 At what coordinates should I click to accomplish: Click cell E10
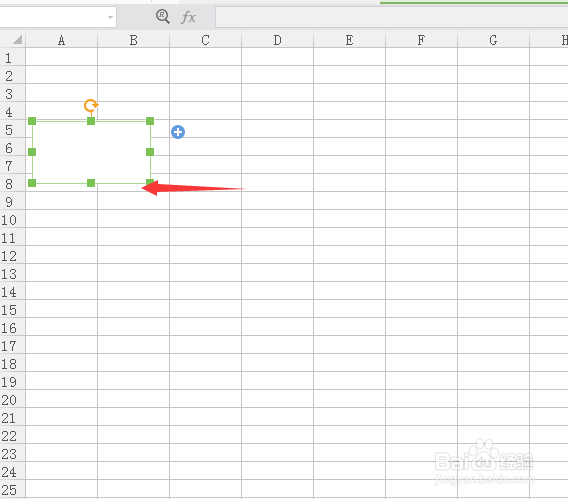[349, 219]
